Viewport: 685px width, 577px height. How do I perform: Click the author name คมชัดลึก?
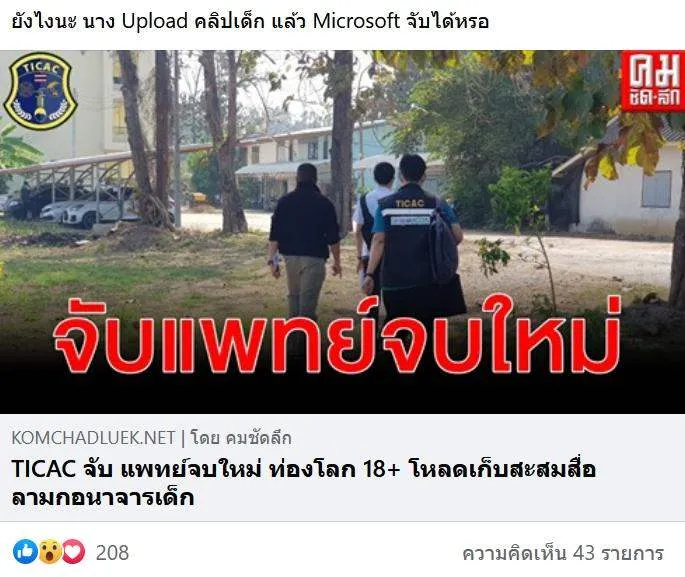coord(259,438)
